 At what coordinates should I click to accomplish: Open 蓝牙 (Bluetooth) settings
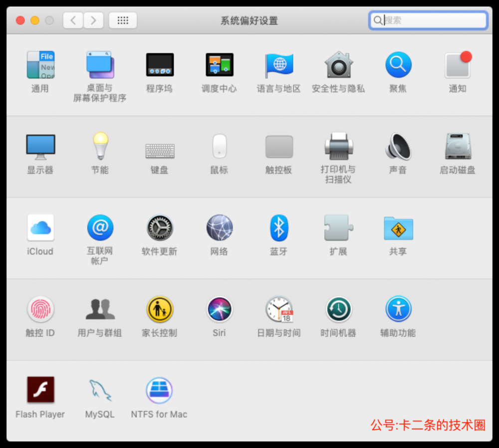pyautogui.click(x=278, y=228)
